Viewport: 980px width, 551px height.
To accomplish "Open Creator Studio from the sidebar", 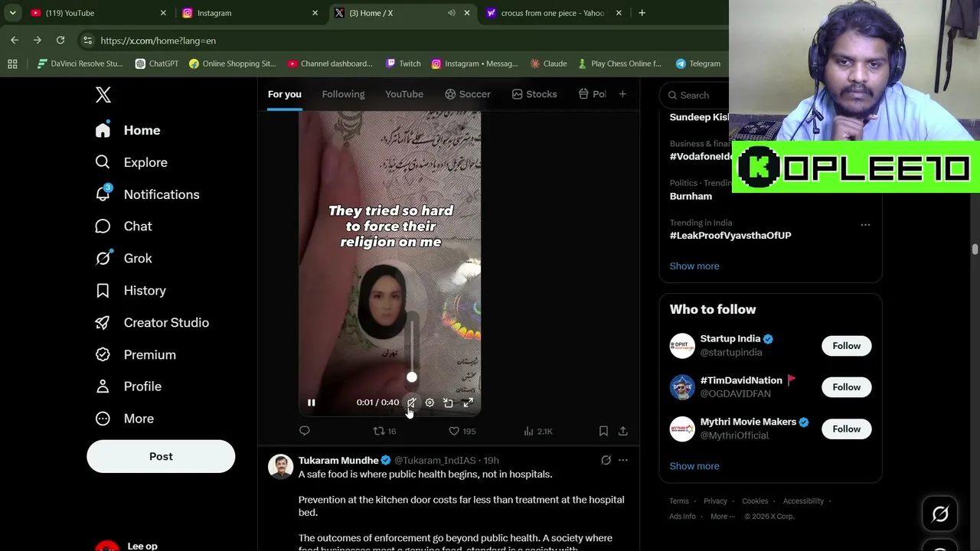I will pyautogui.click(x=152, y=323).
